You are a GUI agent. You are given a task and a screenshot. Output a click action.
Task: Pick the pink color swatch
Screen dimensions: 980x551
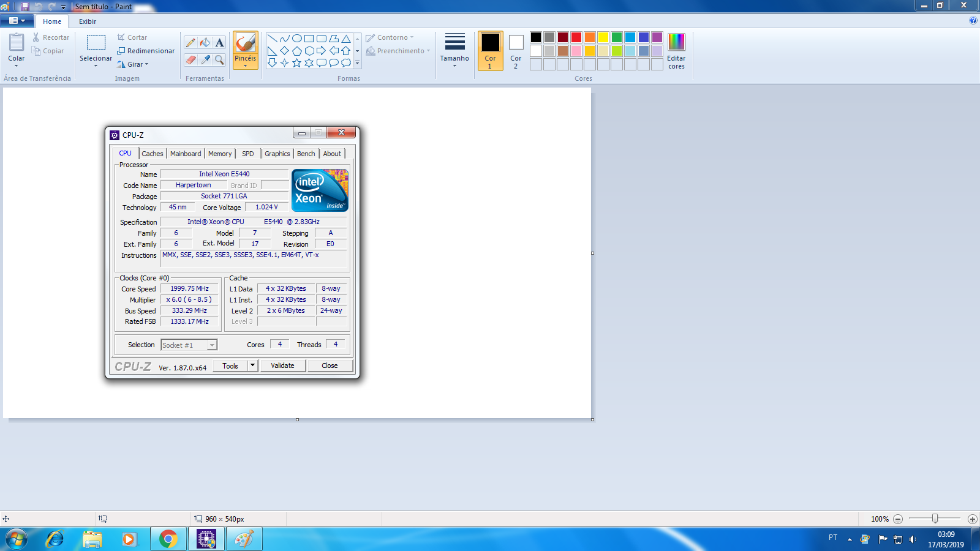pos(576,51)
